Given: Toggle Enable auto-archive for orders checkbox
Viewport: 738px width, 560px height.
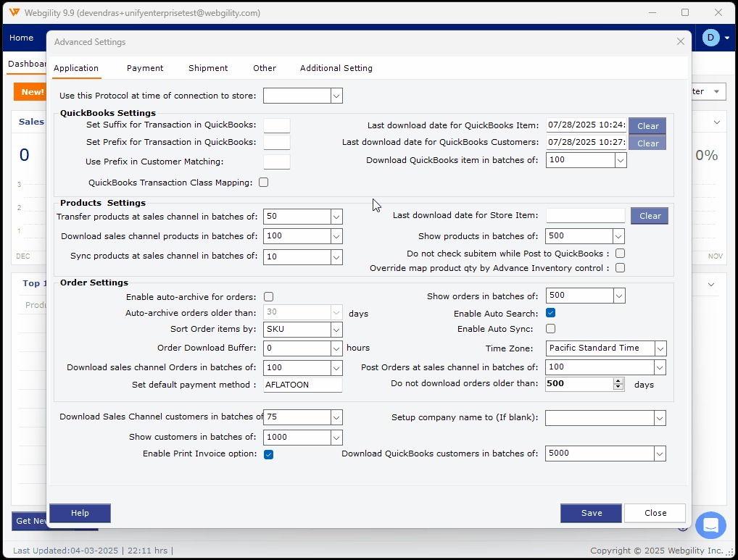Looking at the screenshot, I should tap(269, 297).
